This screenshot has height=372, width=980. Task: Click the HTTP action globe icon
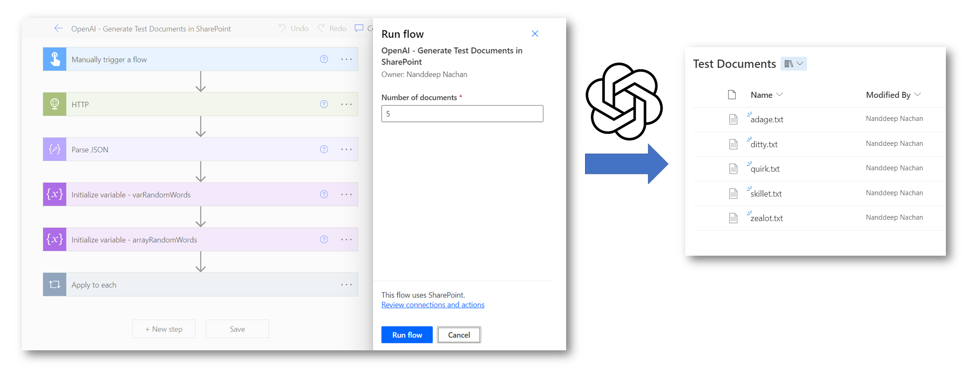click(54, 104)
